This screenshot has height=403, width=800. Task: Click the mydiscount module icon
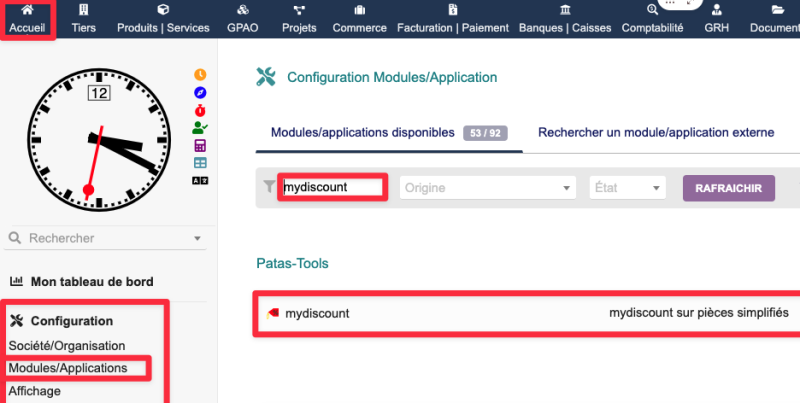[x=273, y=313]
